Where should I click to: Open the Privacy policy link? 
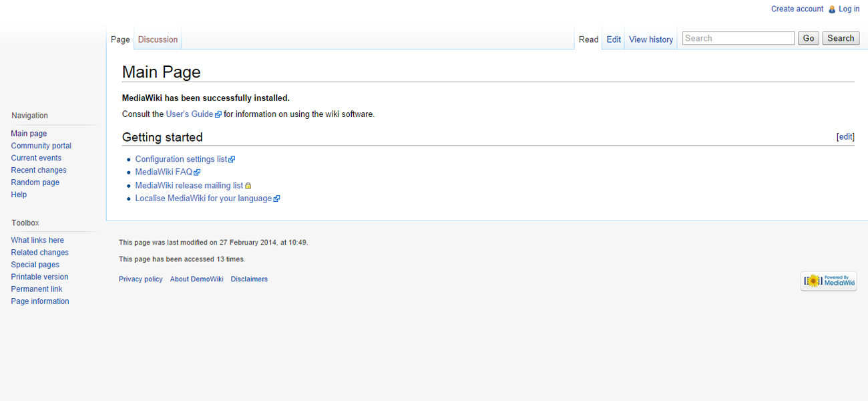click(x=141, y=279)
